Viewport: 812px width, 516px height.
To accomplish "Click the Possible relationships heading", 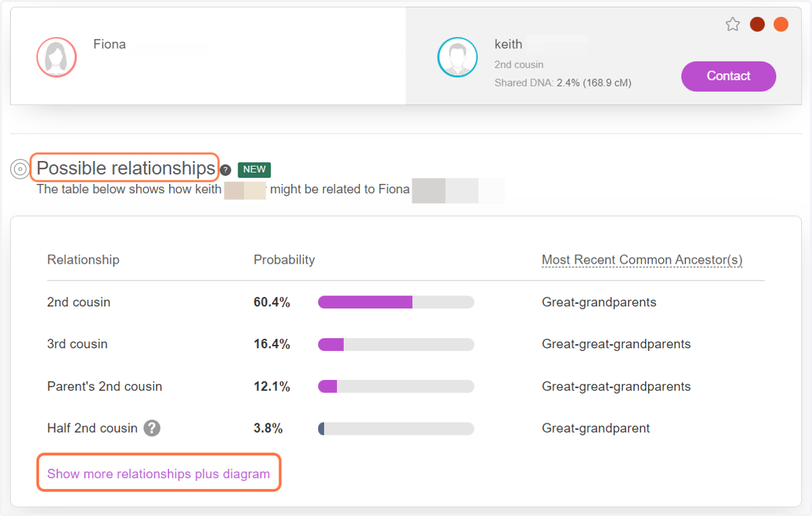I will (126, 168).
